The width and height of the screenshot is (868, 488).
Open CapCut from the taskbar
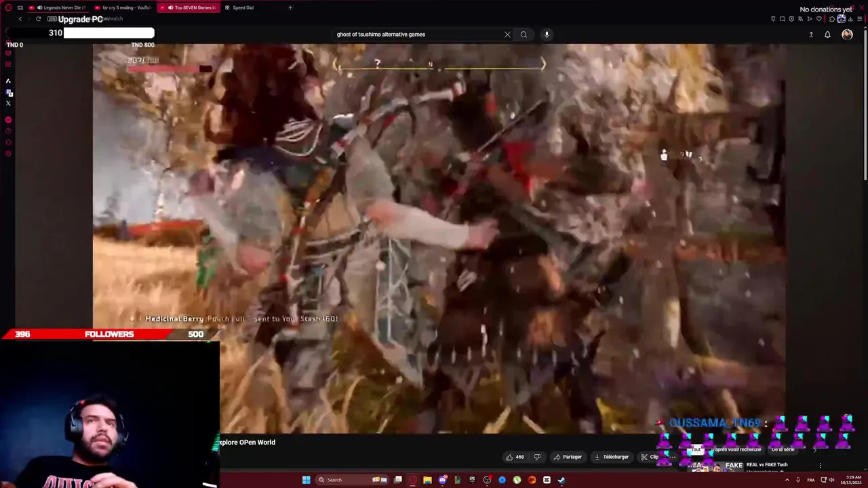(x=547, y=480)
